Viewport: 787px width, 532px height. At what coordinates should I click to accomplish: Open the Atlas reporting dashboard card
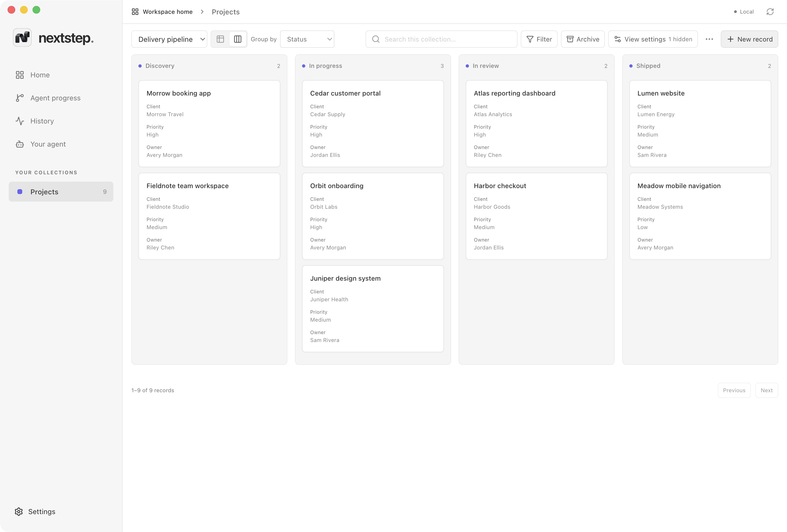[x=537, y=123]
